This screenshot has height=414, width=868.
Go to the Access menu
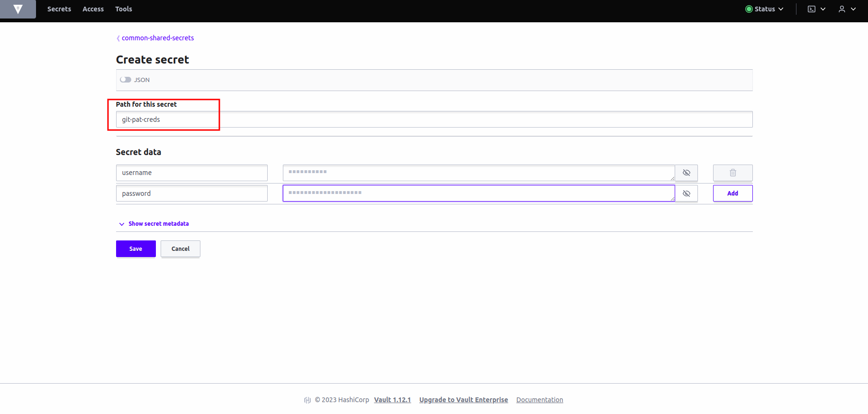[93, 9]
